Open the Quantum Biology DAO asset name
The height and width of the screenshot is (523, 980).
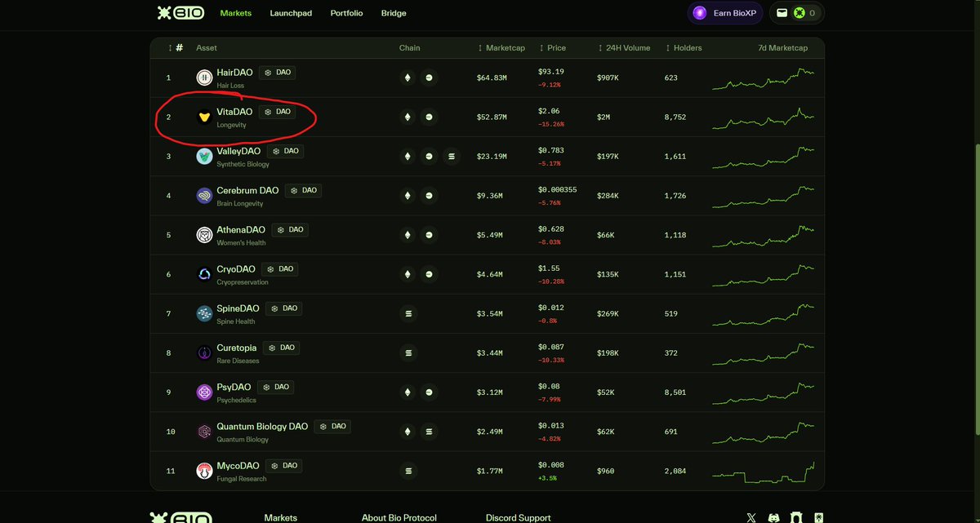(262, 426)
